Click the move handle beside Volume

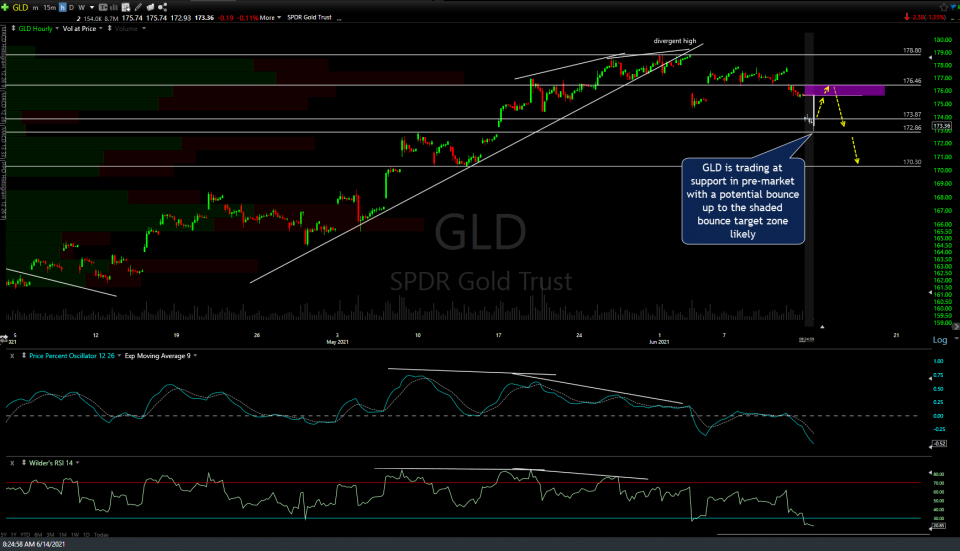pyautogui.click(x=110, y=28)
